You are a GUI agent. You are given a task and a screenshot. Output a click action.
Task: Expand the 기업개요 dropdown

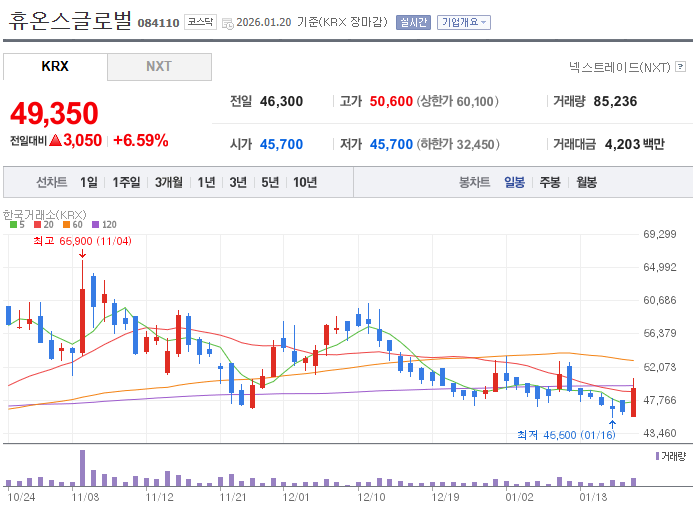point(464,22)
